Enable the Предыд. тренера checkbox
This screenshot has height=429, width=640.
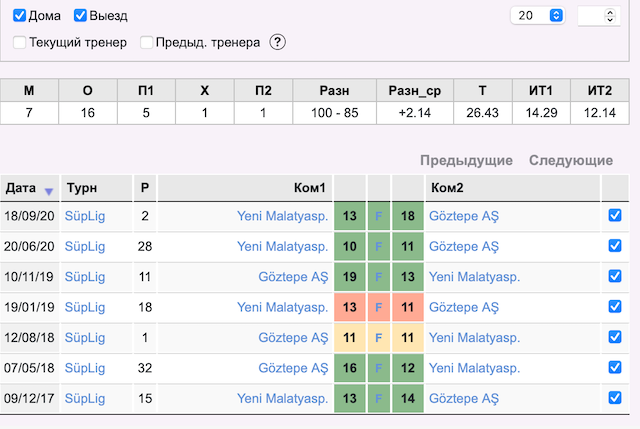pyautogui.click(x=146, y=42)
